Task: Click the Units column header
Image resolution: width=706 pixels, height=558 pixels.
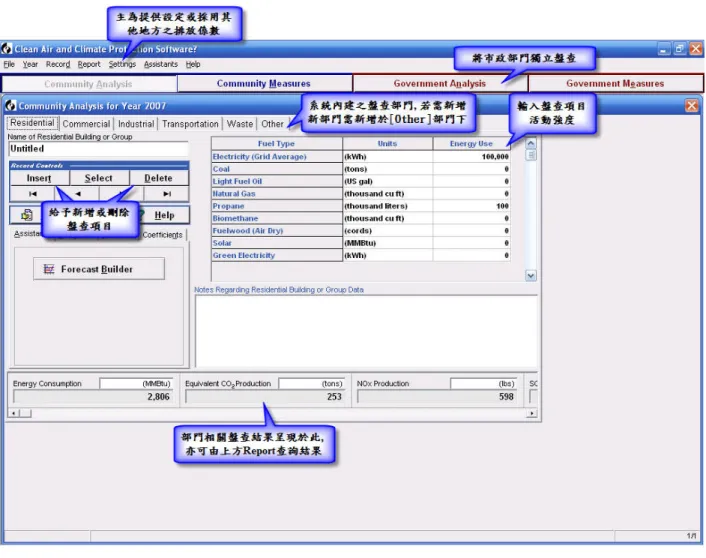Action: pyautogui.click(x=388, y=144)
